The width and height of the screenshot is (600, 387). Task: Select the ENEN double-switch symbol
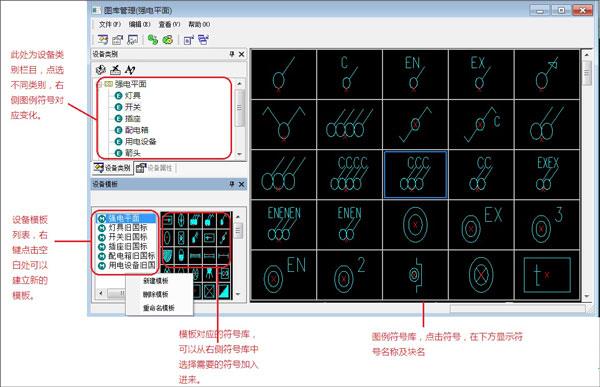[349, 225]
